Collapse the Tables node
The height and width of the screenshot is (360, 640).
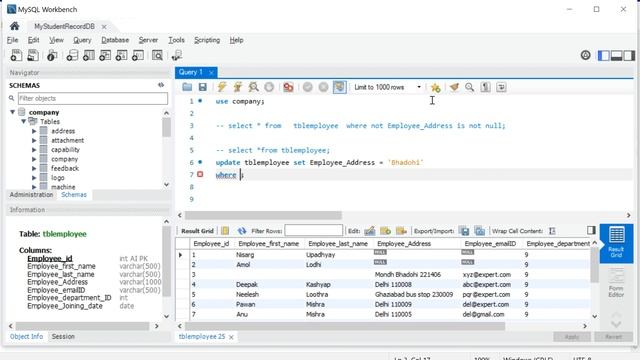24,121
